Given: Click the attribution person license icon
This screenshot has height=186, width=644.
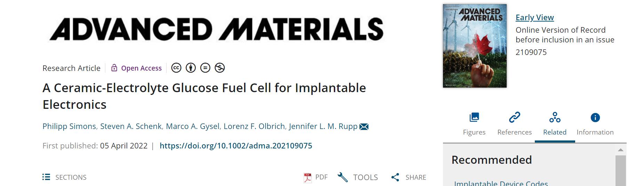Looking at the screenshot, I should pos(191,68).
